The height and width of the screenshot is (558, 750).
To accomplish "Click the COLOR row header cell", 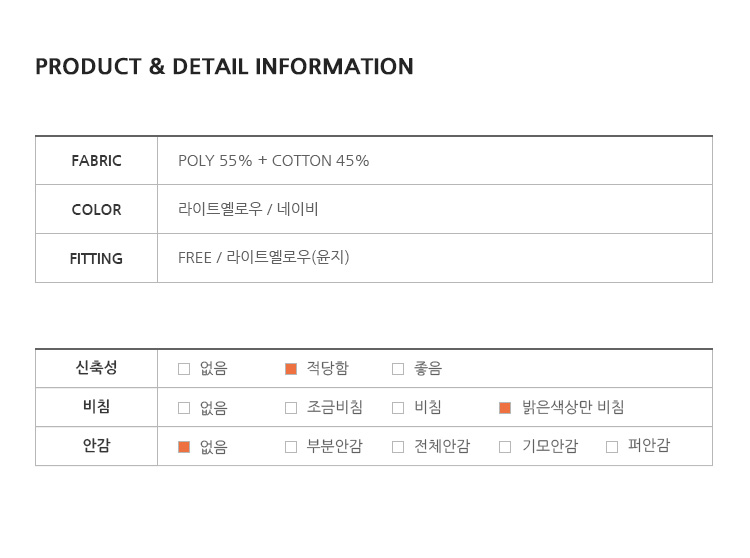I will (x=97, y=209).
